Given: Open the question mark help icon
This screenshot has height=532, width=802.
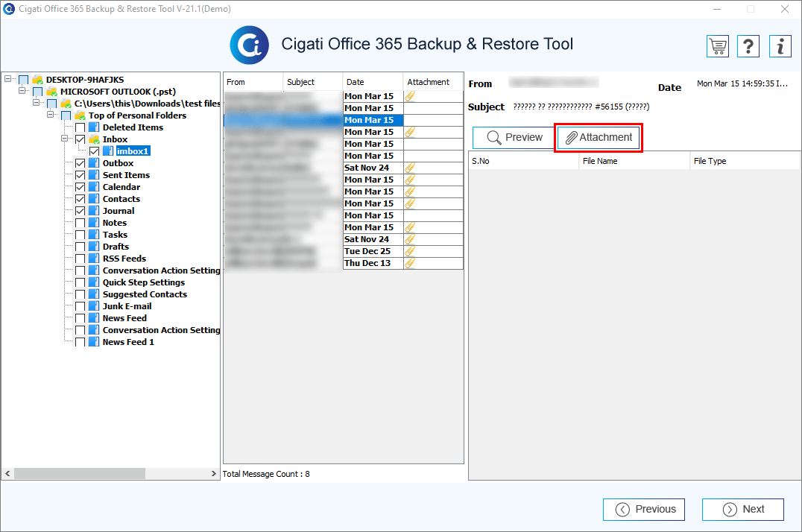Looking at the screenshot, I should (x=748, y=46).
